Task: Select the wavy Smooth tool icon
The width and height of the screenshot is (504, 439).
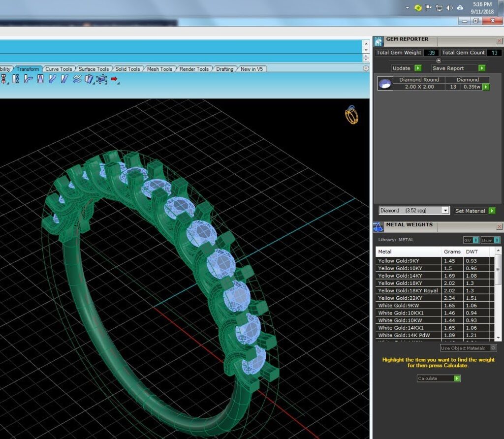Action: click(77, 79)
